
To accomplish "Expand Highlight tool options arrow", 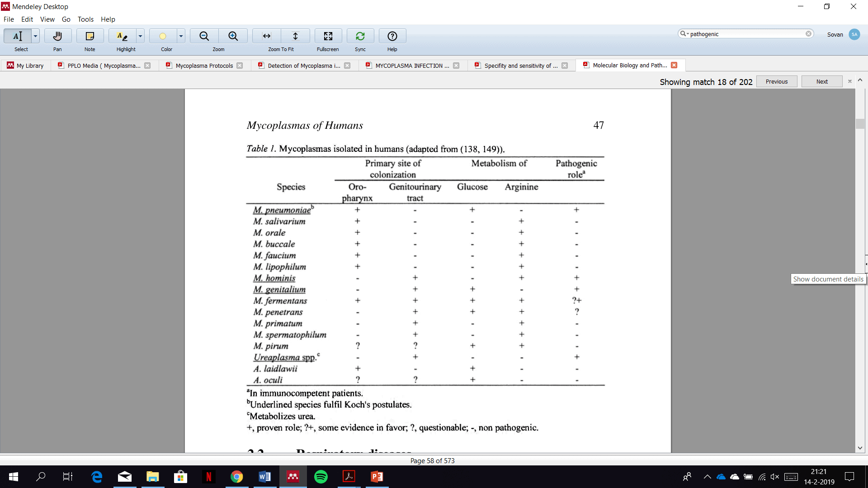I will [140, 36].
